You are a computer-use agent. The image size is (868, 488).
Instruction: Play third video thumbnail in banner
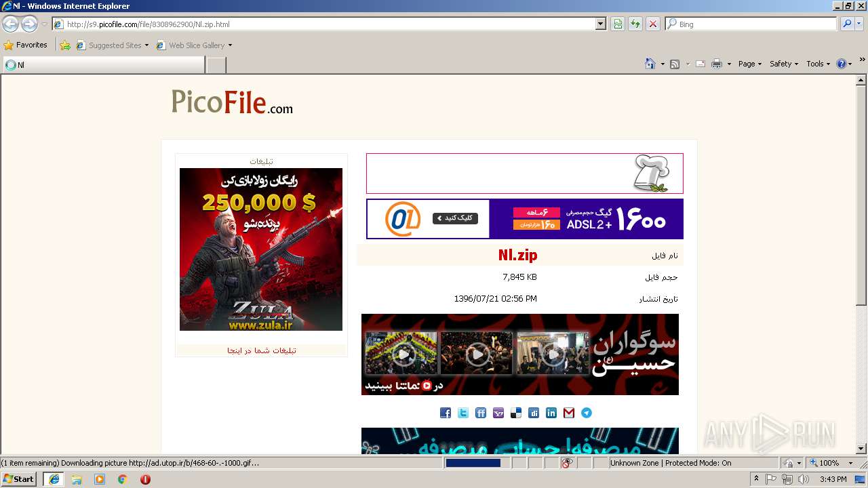point(553,353)
